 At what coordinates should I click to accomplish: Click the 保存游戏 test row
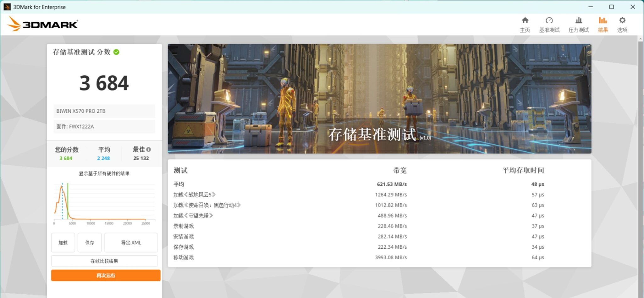click(380, 247)
